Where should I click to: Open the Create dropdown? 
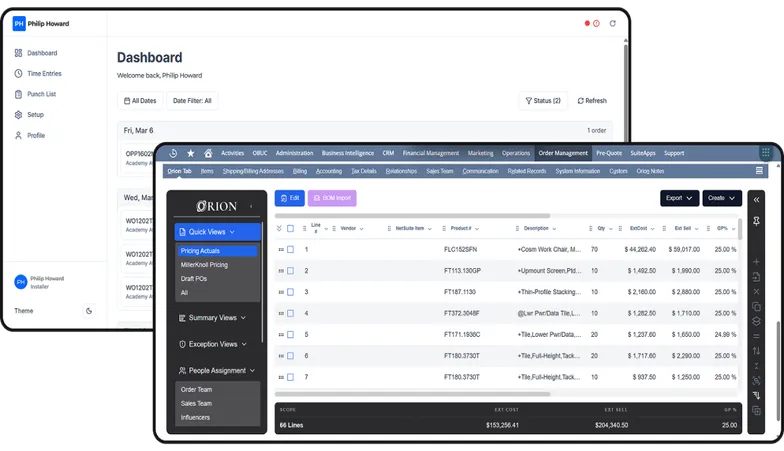(x=722, y=198)
